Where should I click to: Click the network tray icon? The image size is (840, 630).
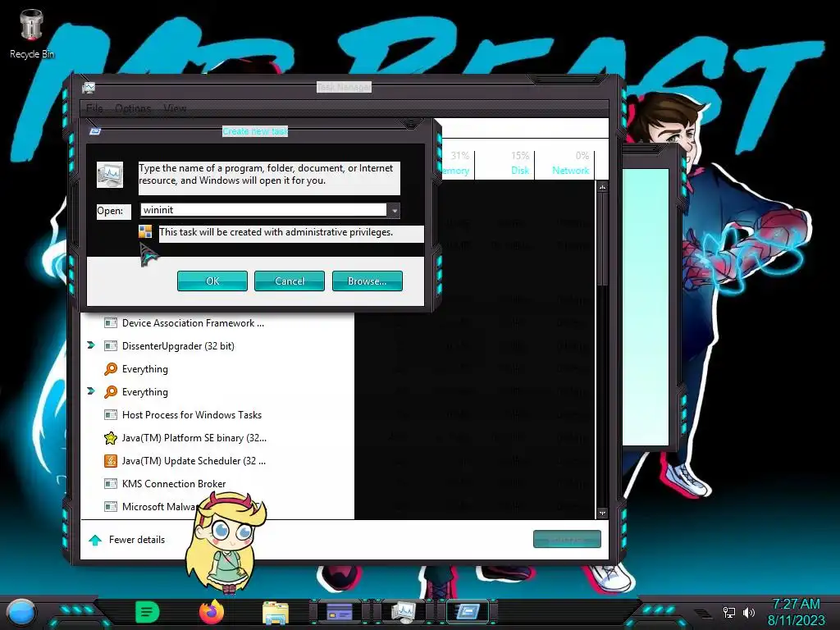[729, 612]
